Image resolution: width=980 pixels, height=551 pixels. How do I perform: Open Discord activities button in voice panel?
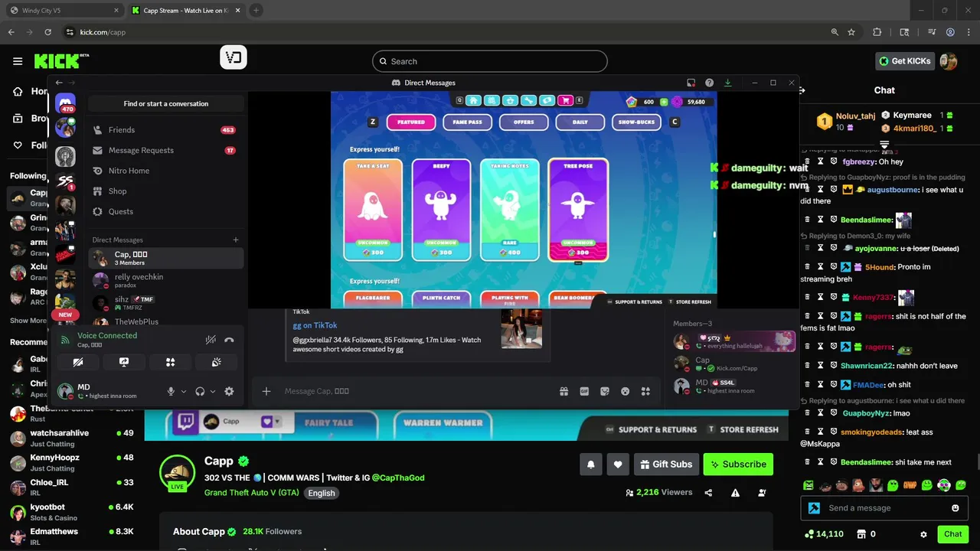(x=171, y=362)
